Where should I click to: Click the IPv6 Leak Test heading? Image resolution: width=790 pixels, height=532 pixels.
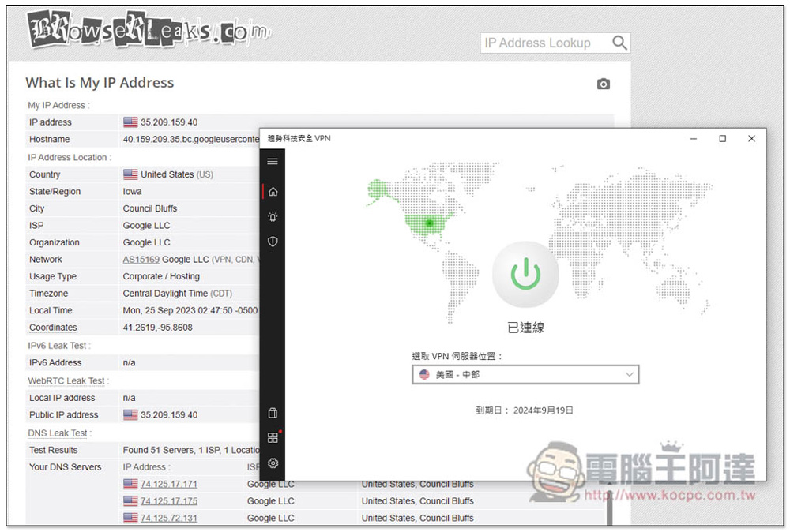pos(58,346)
